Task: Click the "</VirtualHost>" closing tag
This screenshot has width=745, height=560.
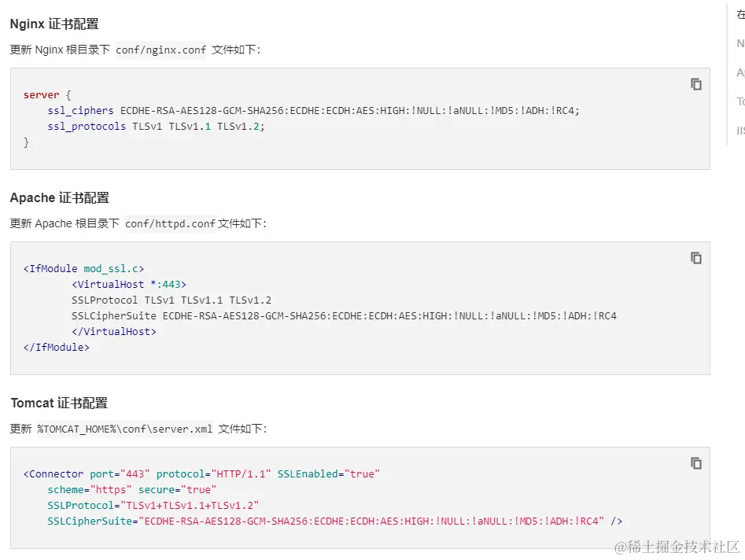Action: point(114,332)
